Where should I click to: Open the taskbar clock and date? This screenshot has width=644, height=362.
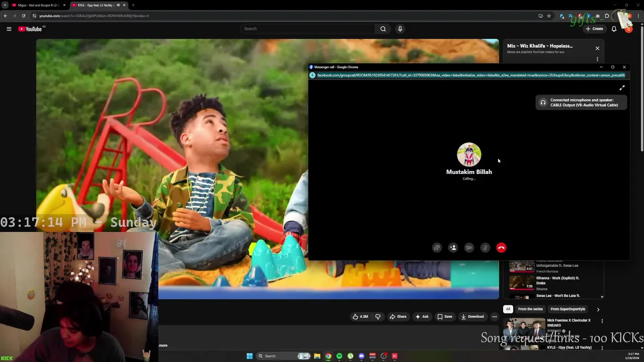[x=632, y=356]
